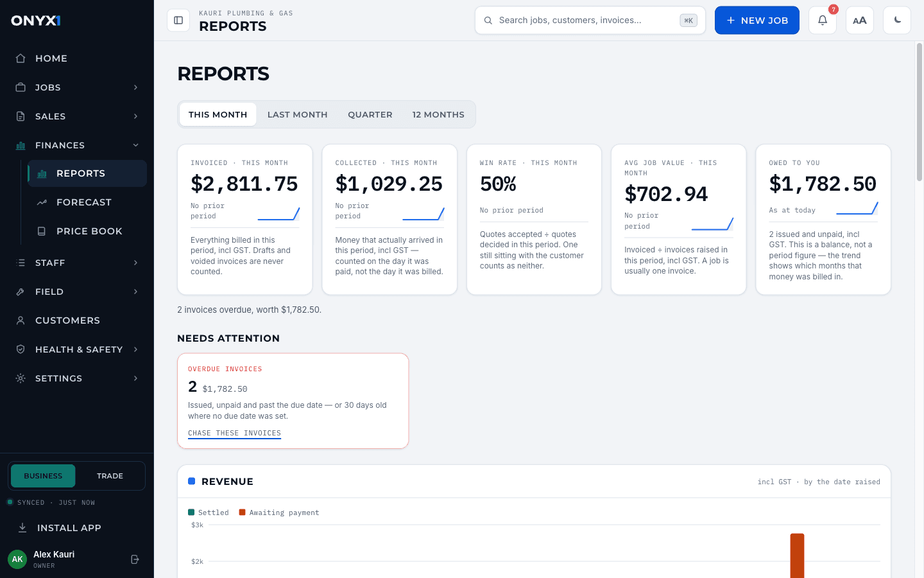Click the Settled legend swatch
Viewport: 924px width, 578px height.
(x=191, y=512)
